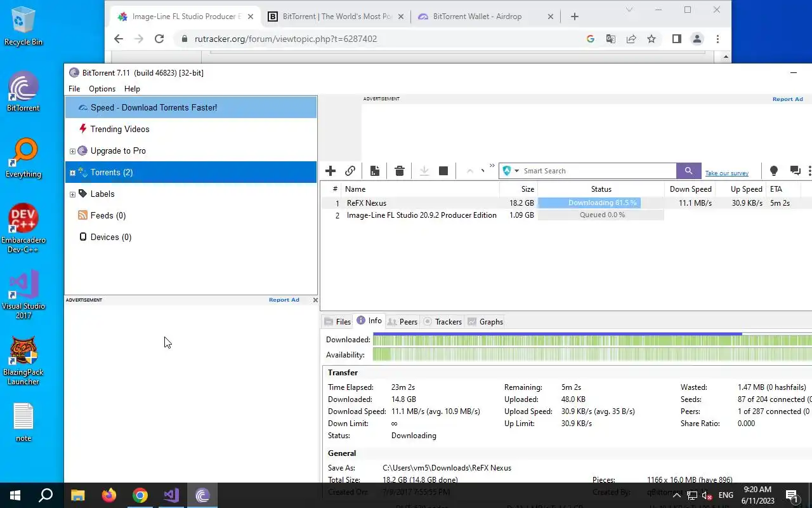Open the BitTorrent Options menu

[102, 89]
